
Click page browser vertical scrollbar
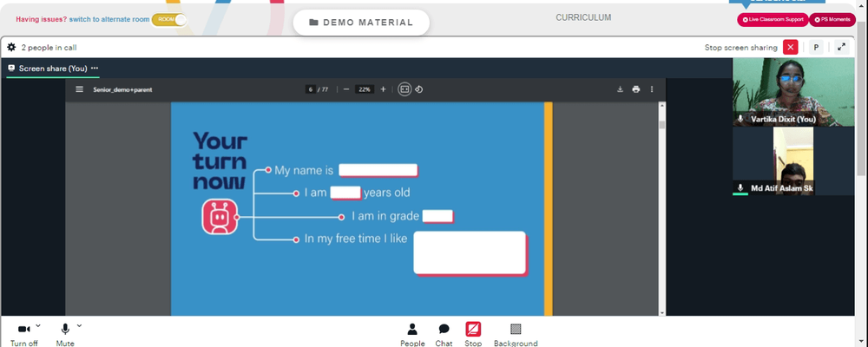pos(863,100)
